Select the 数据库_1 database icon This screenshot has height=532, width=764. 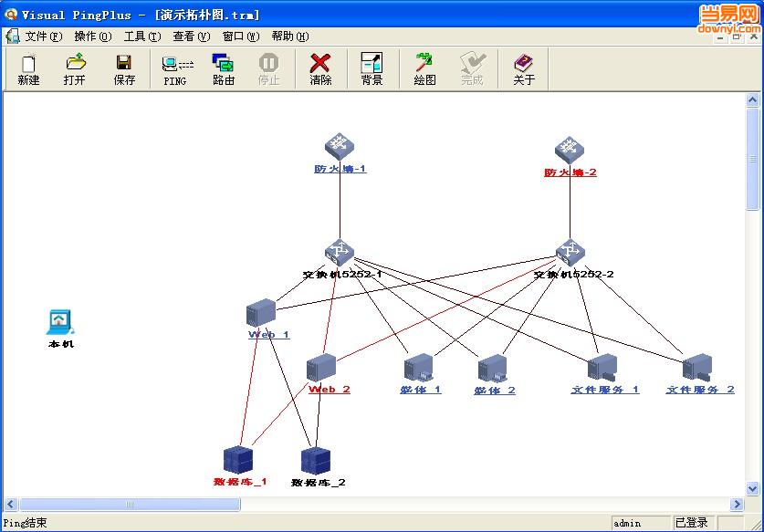pyautogui.click(x=237, y=459)
